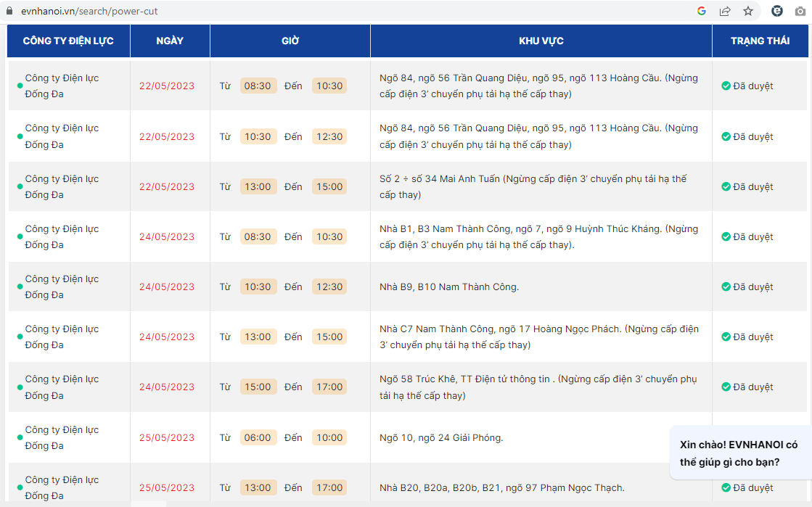The image size is (812, 507).
Task: Click the 'Đã duyệt' status in Trúc Khê row
Action: point(752,387)
